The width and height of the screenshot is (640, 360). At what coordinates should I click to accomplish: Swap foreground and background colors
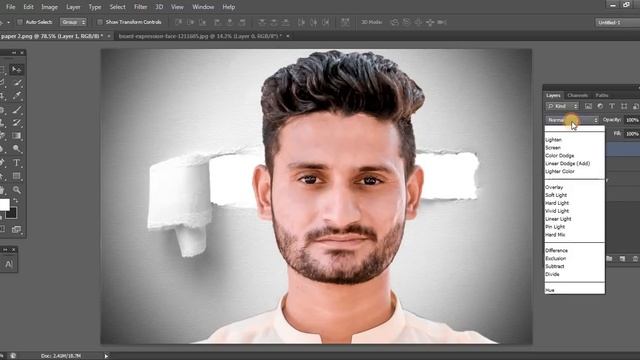point(16,200)
